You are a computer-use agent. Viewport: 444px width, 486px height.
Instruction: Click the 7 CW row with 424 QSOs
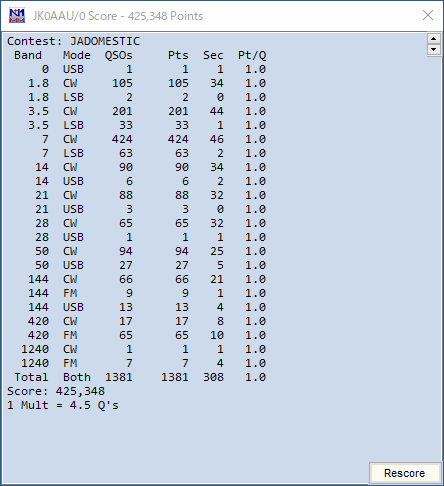[137, 139]
